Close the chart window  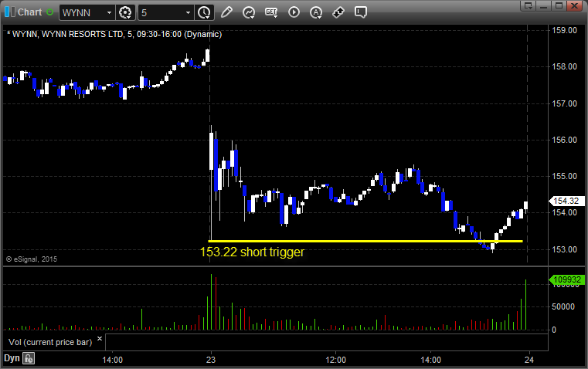tap(574, 5)
